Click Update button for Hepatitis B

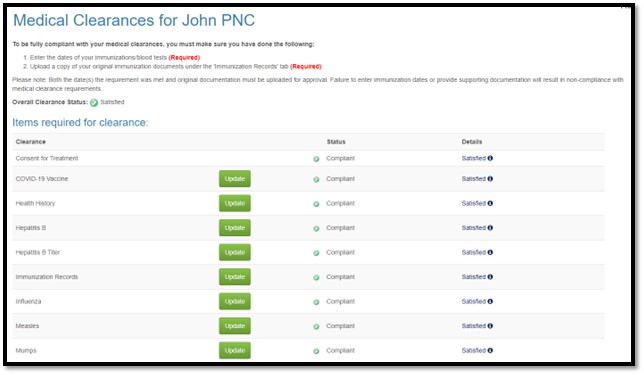point(235,228)
